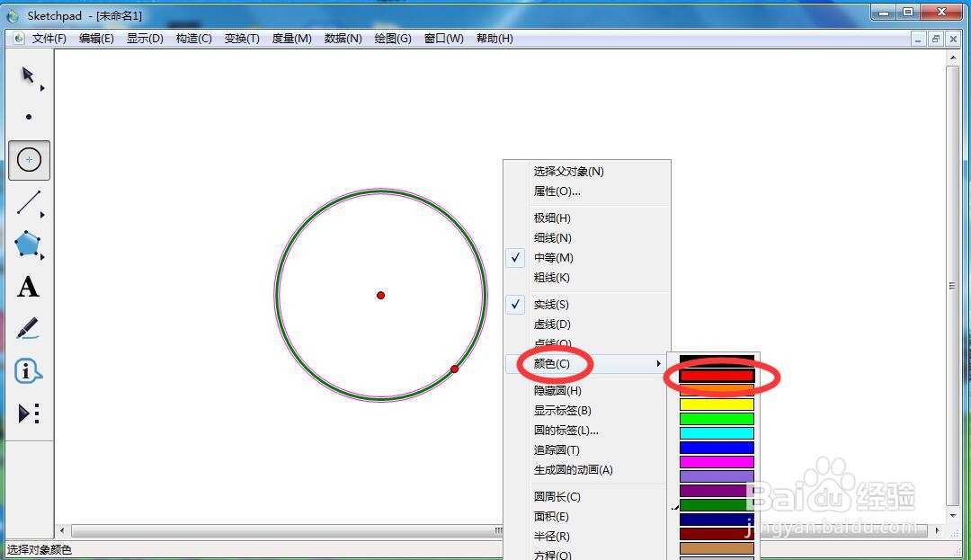
Task: Select the Information tool
Action: point(28,369)
